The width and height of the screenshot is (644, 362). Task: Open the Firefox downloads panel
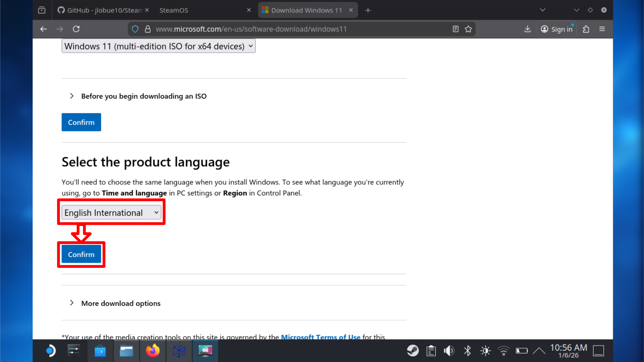527,29
